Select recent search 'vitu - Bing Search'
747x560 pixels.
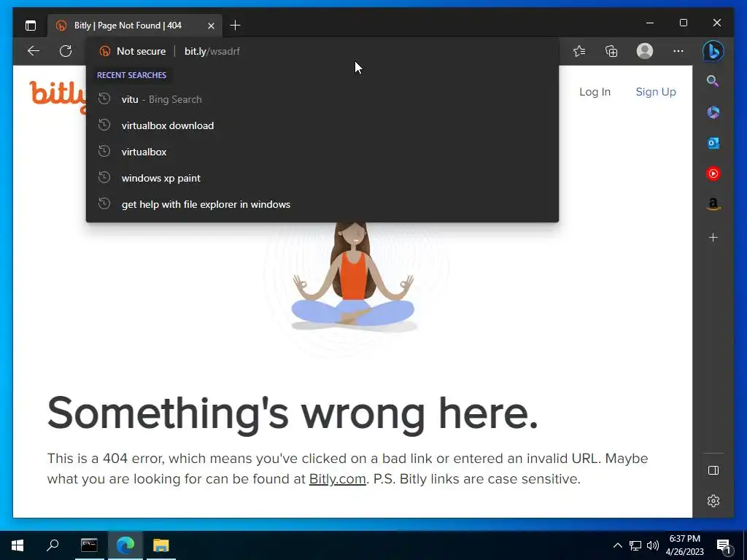[322, 99]
